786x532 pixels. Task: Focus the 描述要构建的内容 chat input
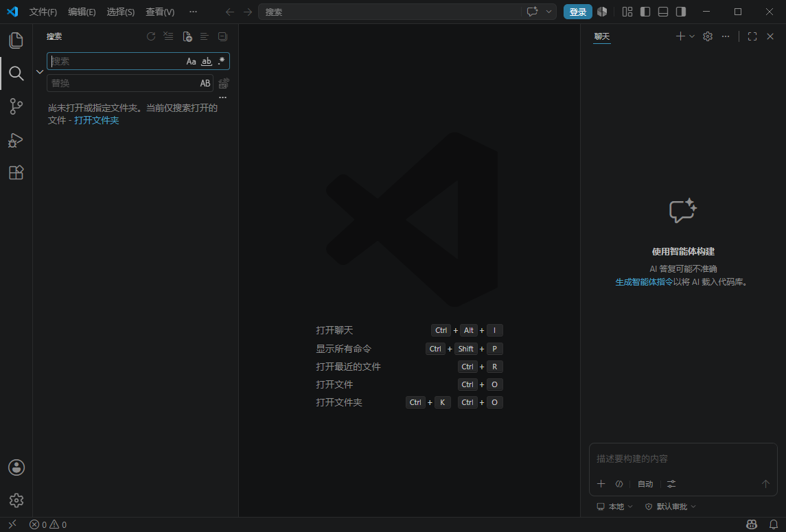[683, 459]
